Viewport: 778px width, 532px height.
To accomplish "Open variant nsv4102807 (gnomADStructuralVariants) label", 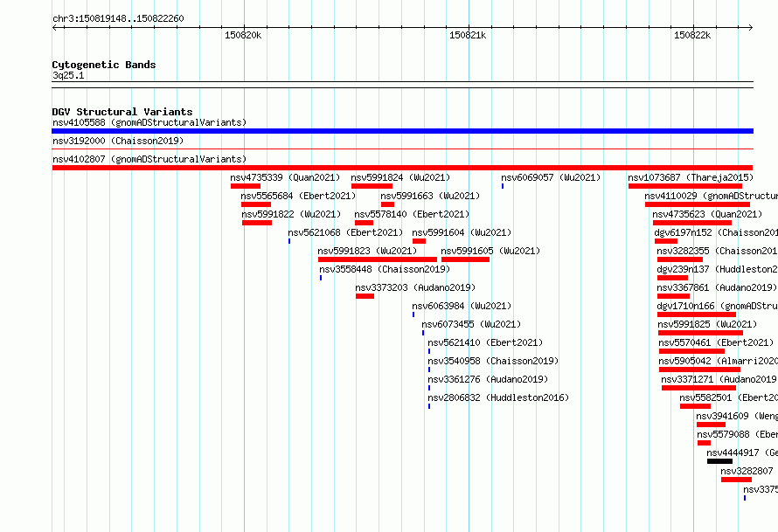I will pos(149,159).
